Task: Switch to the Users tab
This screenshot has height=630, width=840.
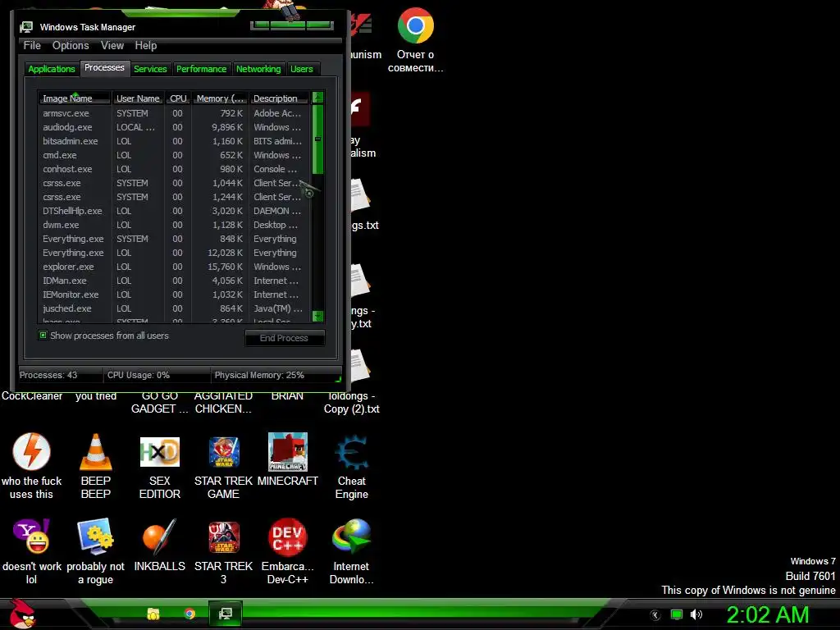Action: tap(302, 69)
